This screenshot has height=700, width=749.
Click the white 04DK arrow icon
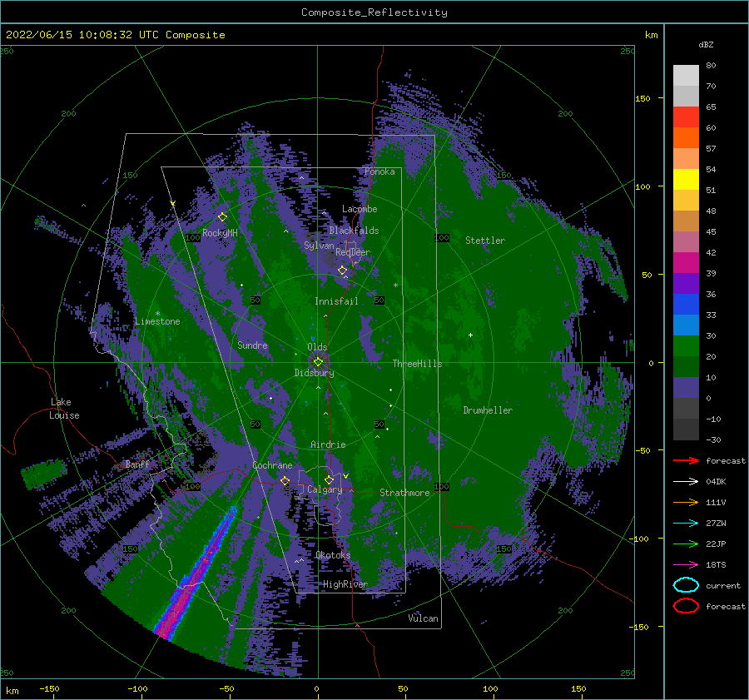tap(686, 481)
